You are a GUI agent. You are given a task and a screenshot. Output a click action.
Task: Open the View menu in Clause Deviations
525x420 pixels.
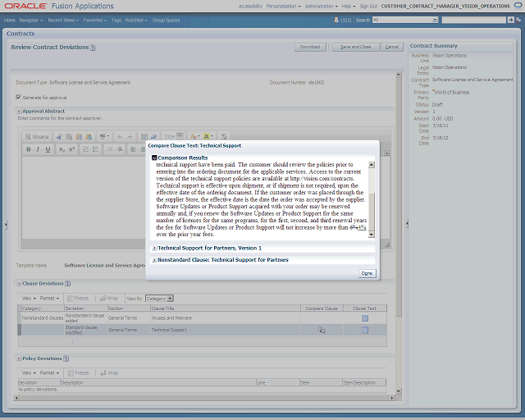coord(29,298)
